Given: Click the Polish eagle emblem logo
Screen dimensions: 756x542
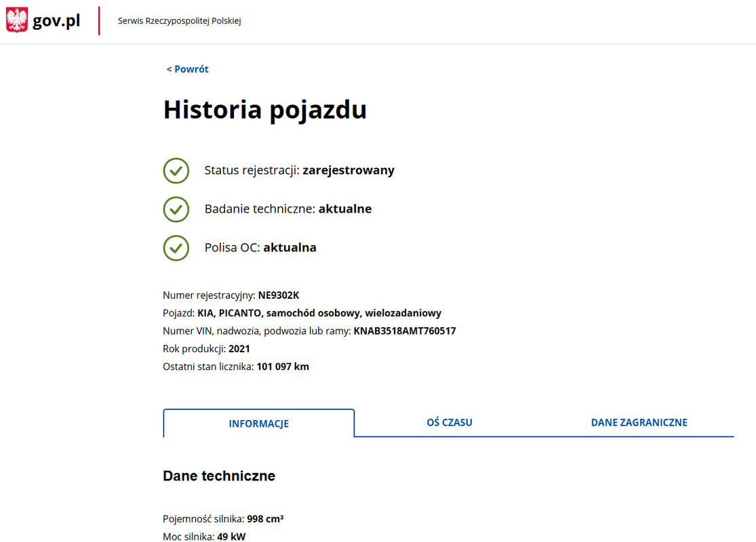Looking at the screenshot, I should 16,21.
